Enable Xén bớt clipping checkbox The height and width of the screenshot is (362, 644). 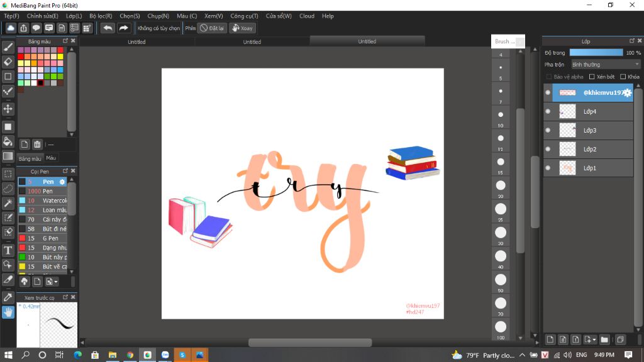click(x=592, y=77)
